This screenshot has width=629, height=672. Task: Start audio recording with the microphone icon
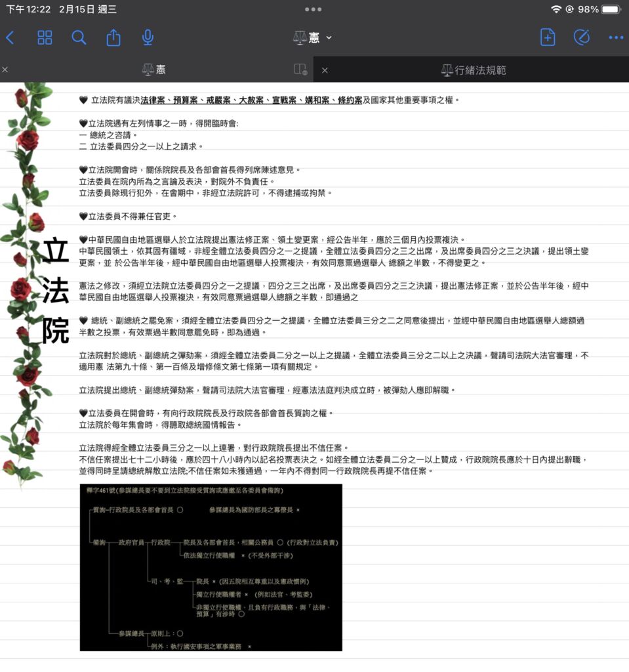coord(148,37)
